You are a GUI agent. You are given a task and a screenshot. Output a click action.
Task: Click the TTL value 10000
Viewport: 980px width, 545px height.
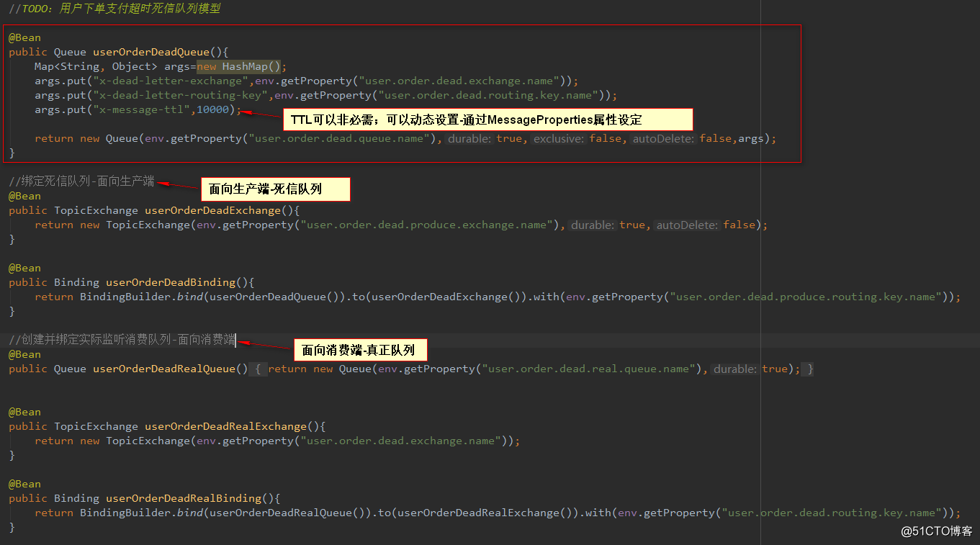[x=212, y=109]
